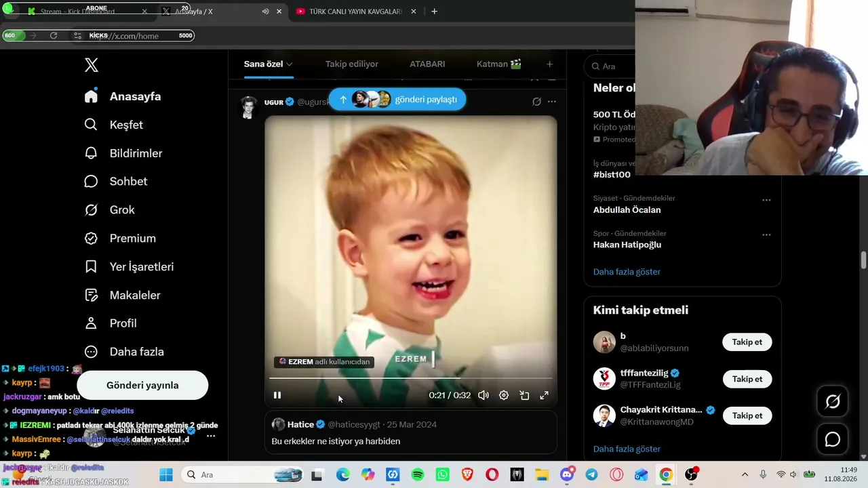Open the #bist100 trend
This screenshot has width=868, height=488.
612,174
